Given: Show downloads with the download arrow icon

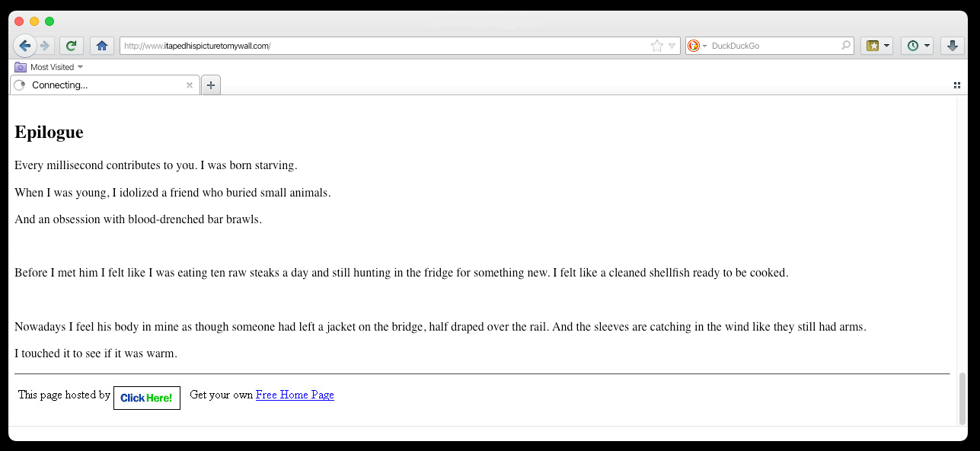Looking at the screenshot, I should (x=952, y=46).
